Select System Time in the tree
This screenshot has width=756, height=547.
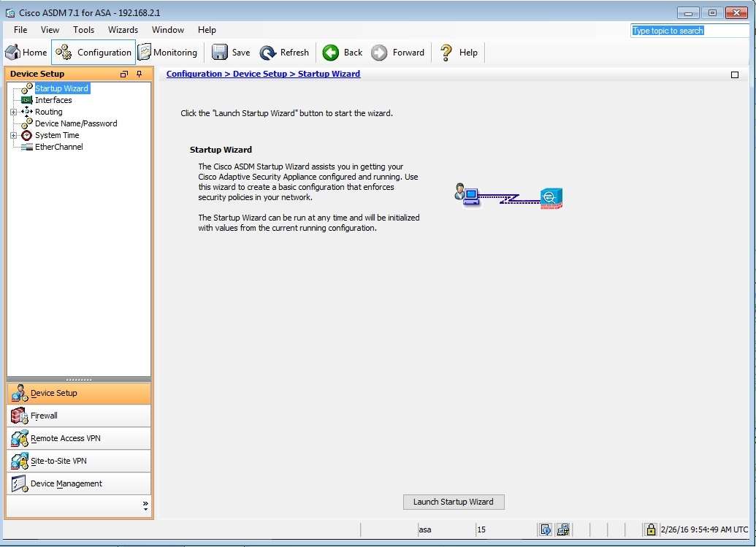coord(57,135)
